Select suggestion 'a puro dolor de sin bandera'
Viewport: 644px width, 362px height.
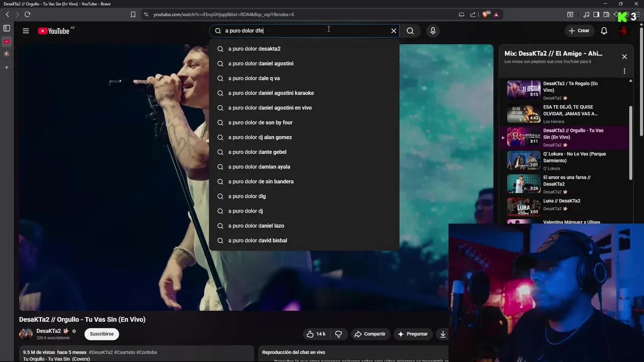[304, 182]
